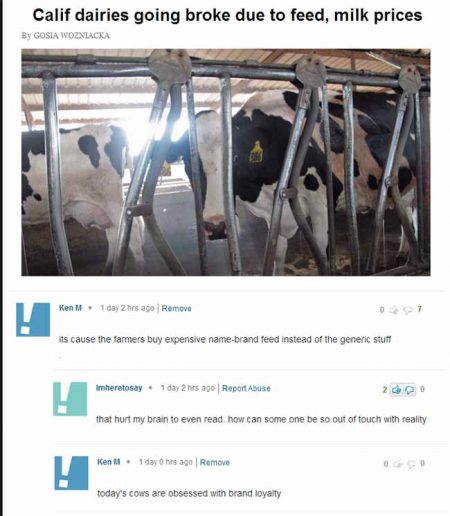Click thumbs-up icon on the brand loyalty comment
450x516 pixels.
(x=397, y=464)
